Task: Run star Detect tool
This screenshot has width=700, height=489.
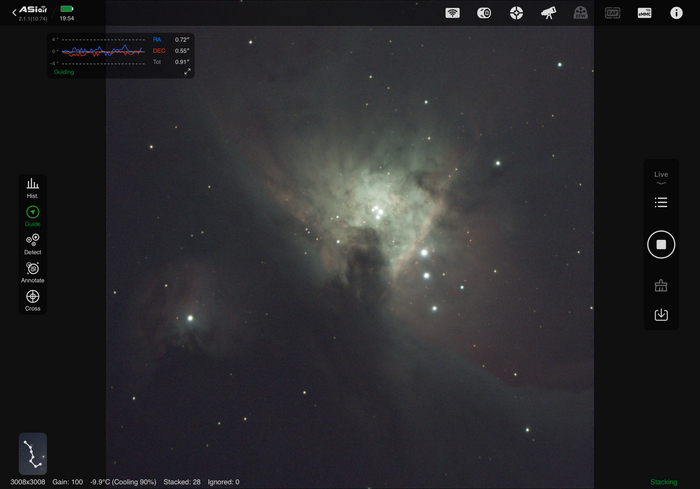Action: (x=33, y=244)
